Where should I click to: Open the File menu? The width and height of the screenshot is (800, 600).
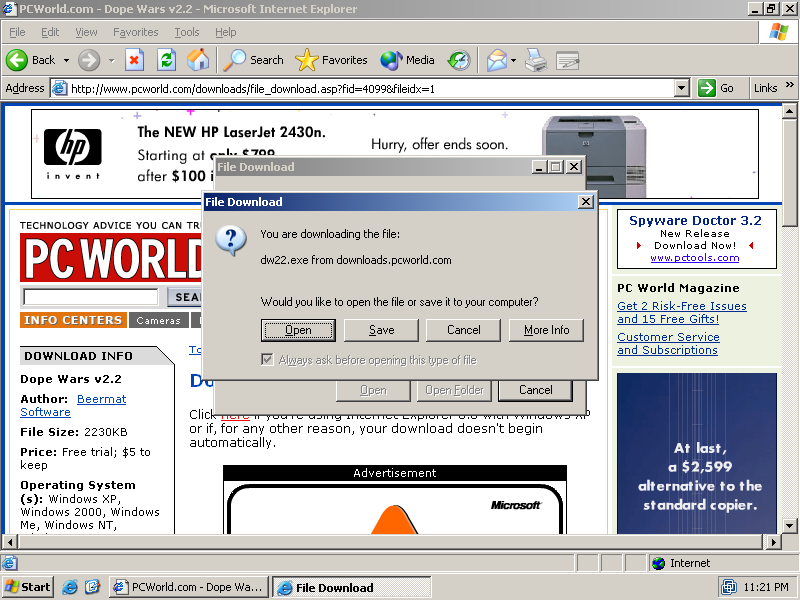click(x=17, y=32)
